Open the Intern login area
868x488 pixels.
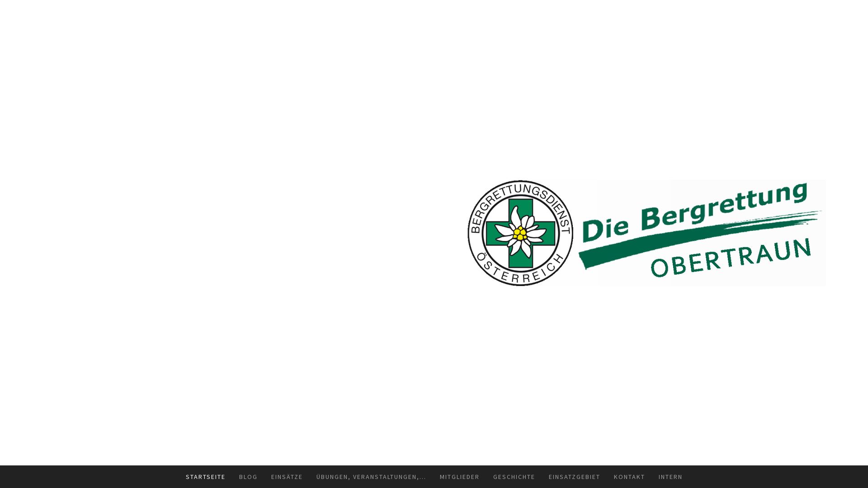tap(670, 477)
